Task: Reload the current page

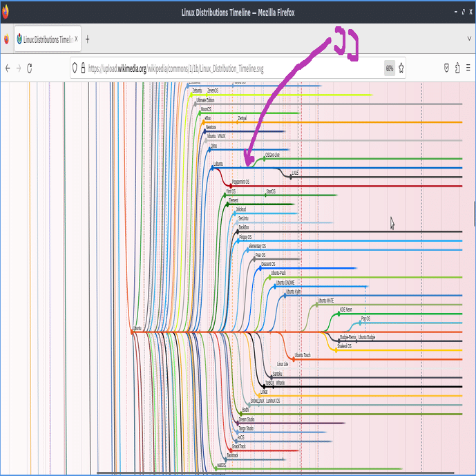Action: click(x=30, y=68)
